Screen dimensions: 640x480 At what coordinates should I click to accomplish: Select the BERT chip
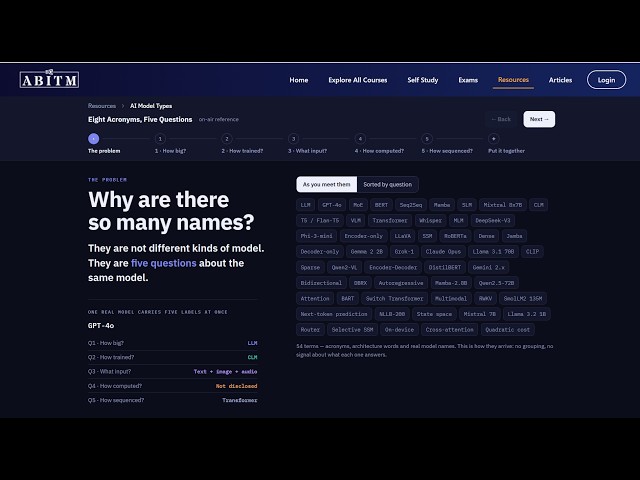pyautogui.click(x=381, y=205)
